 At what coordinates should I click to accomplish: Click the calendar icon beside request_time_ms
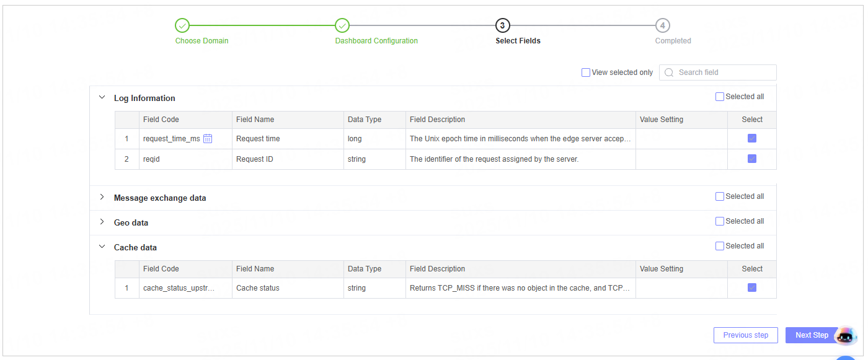(208, 139)
